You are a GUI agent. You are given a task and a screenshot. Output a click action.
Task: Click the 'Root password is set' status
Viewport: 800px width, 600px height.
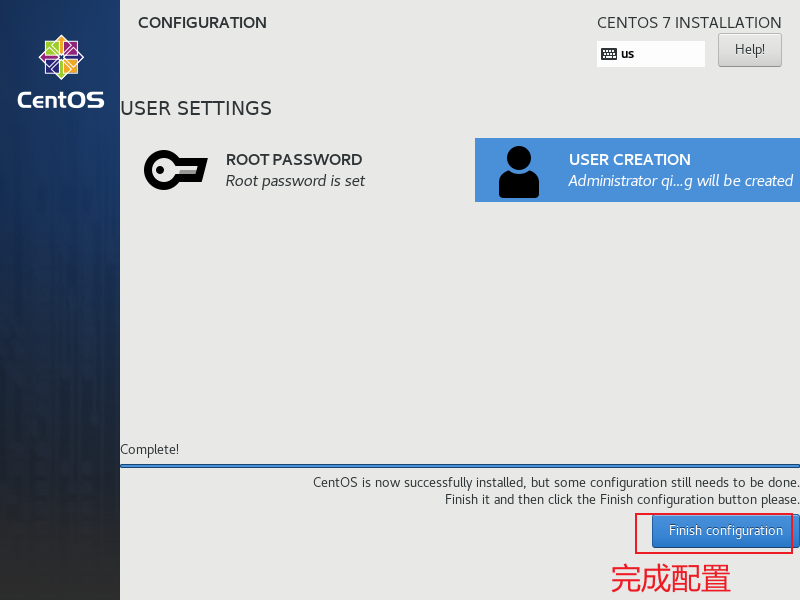(295, 181)
